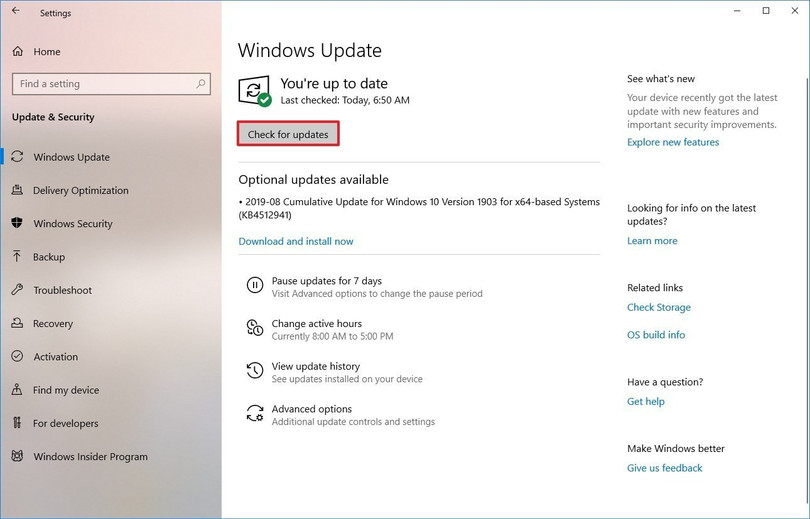Click the Give us feedback link
This screenshot has width=810, height=519.
664,468
